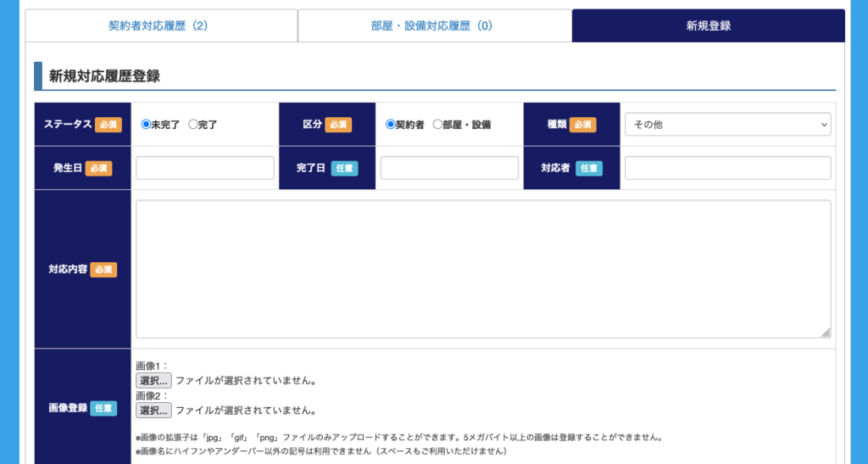Open the 契約者対応履歴（2） tab

pos(161,25)
